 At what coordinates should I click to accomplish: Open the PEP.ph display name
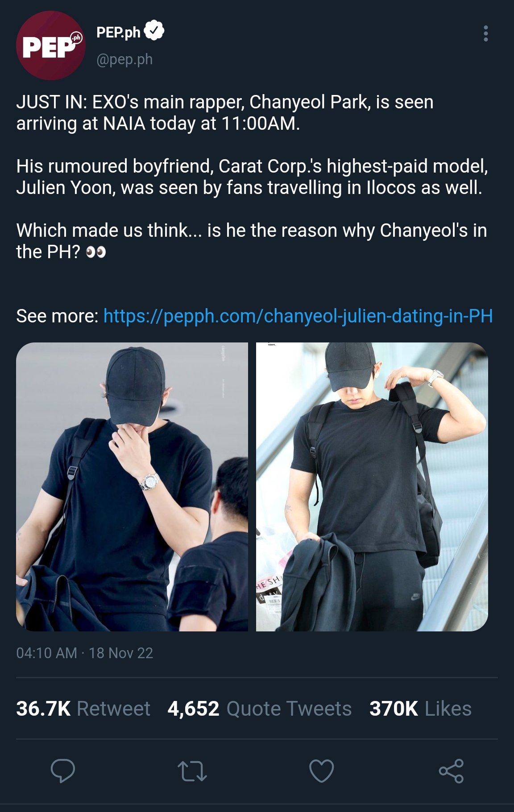click(x=118, y=32)
